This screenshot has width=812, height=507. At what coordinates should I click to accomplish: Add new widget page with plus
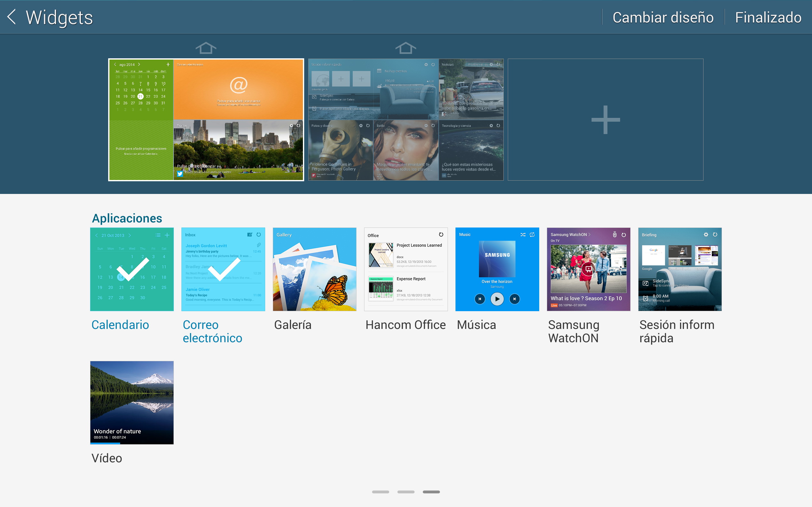(x=605, y=120)
